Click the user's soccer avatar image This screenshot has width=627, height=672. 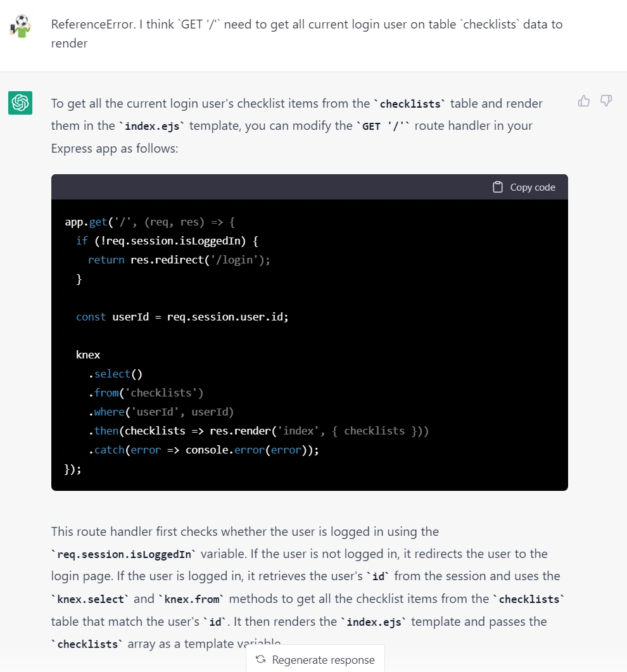[20, 26]
